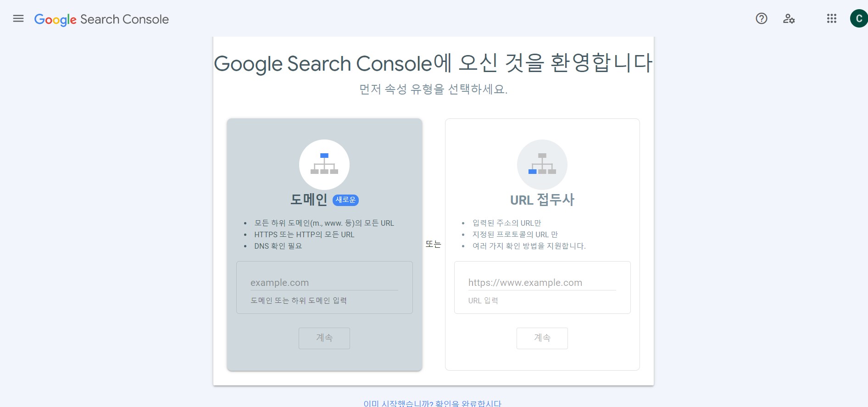Click 계속 button under URL prefix card
This screenshot has height=407, width=868.
click(x=542, y=338)
